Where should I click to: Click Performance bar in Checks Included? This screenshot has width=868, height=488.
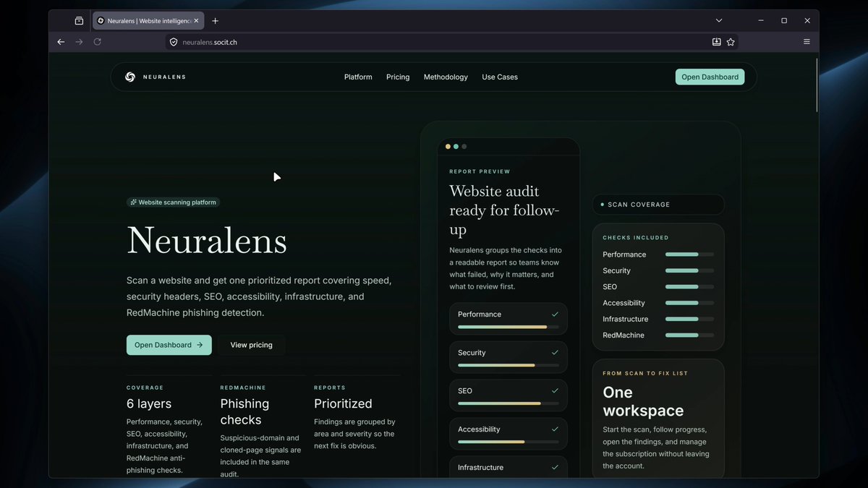(689, 254)
